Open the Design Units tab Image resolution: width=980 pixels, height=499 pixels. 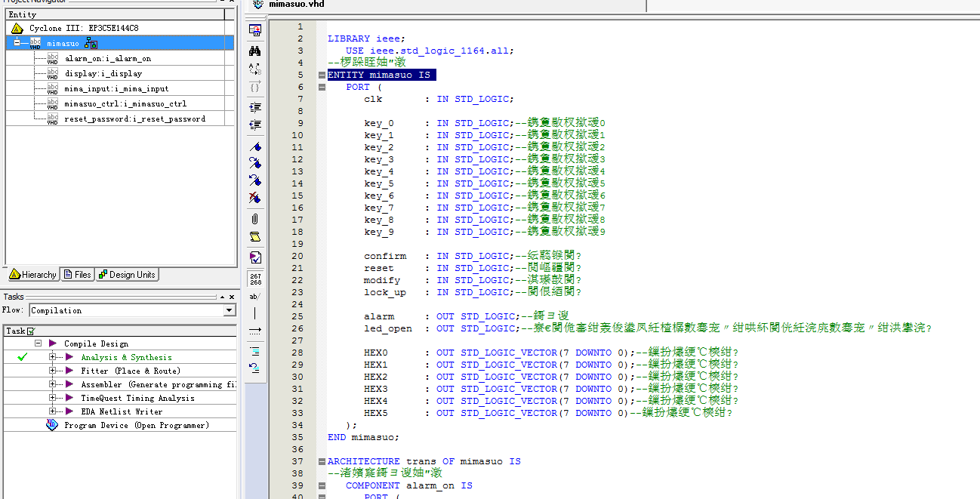click(x=127, y=275)
